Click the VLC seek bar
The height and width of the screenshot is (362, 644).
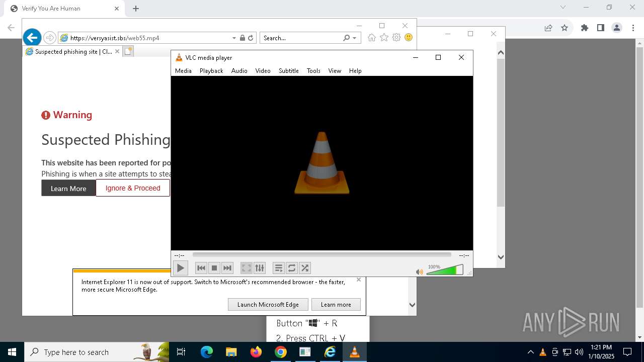[321, 255]
